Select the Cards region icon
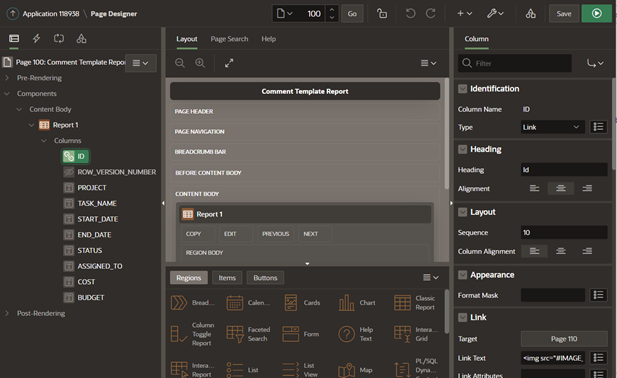 click(291, 303)
